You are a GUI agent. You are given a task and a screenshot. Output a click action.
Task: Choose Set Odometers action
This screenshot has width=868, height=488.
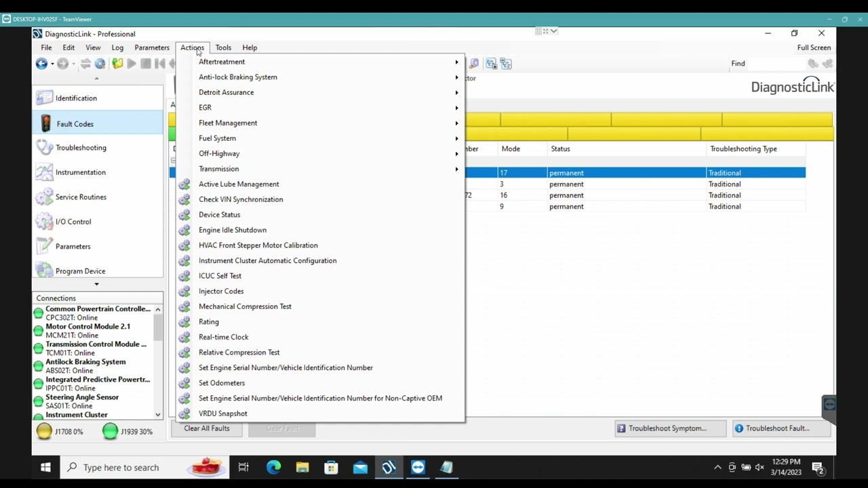[320, 383]
